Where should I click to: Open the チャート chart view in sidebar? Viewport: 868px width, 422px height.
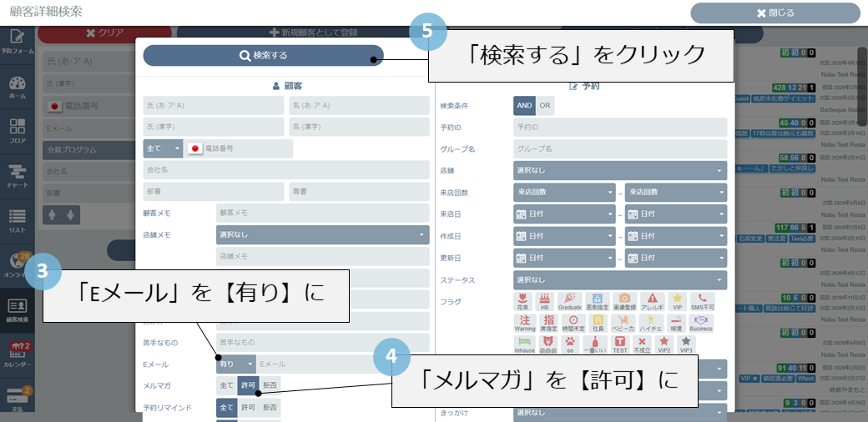tap(17, 175)
